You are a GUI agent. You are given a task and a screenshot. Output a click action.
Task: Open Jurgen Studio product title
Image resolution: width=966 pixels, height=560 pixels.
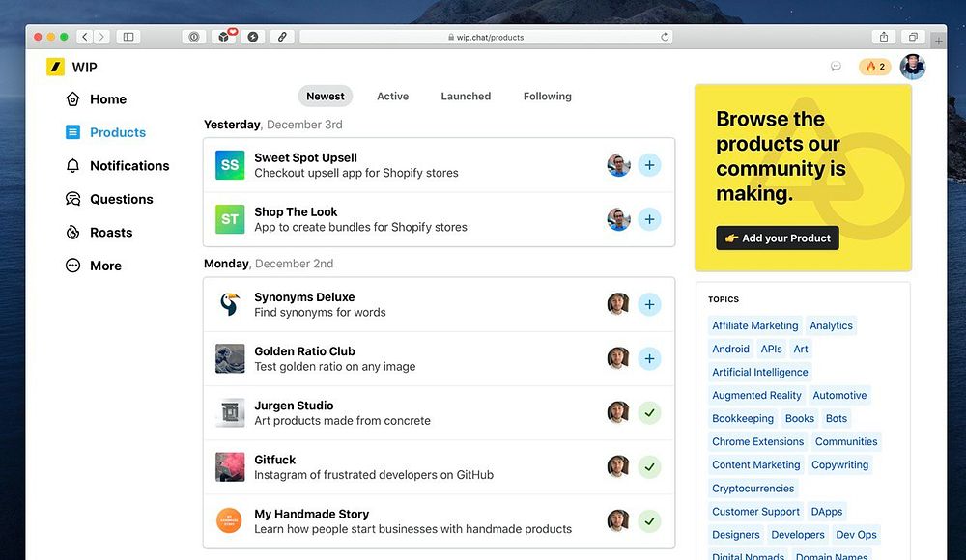[294, 406]
